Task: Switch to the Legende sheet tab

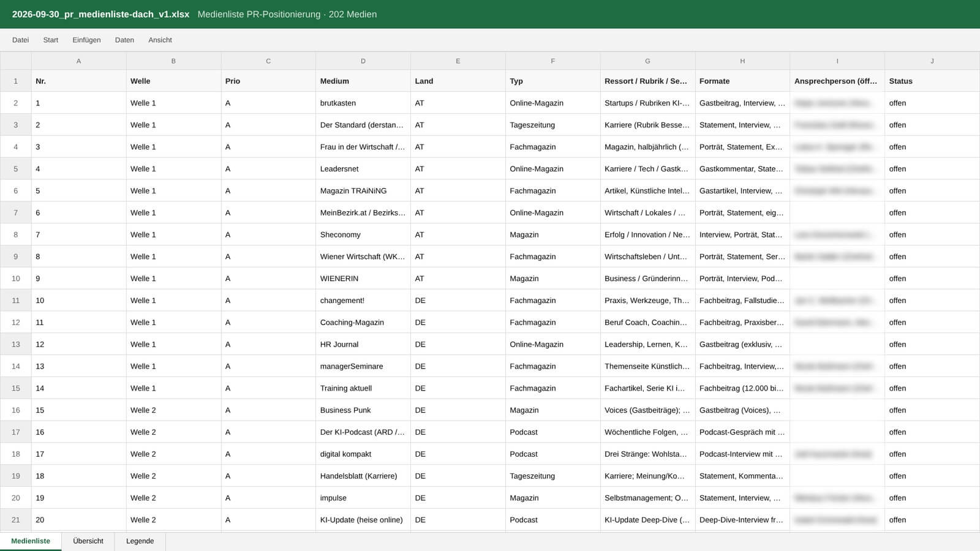Action: tap(140, 541)
